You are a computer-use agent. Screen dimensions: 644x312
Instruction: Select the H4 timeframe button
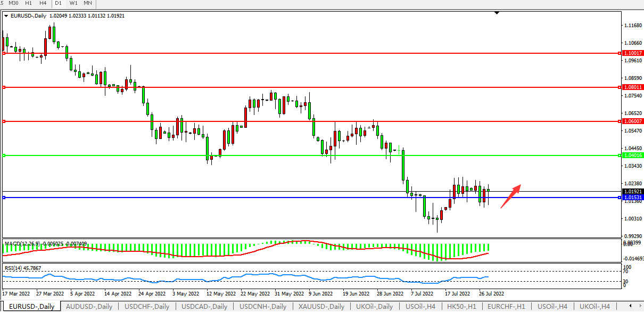tap(43, 3)
